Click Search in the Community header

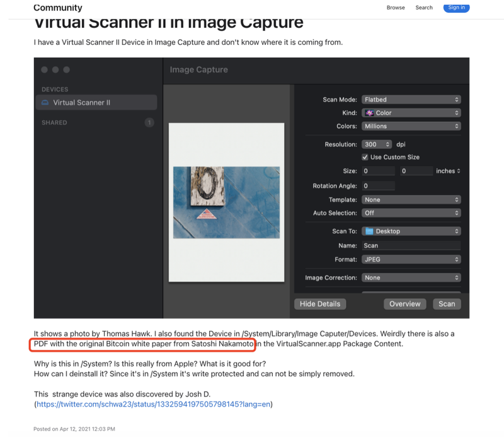click(x=424, y=8)
